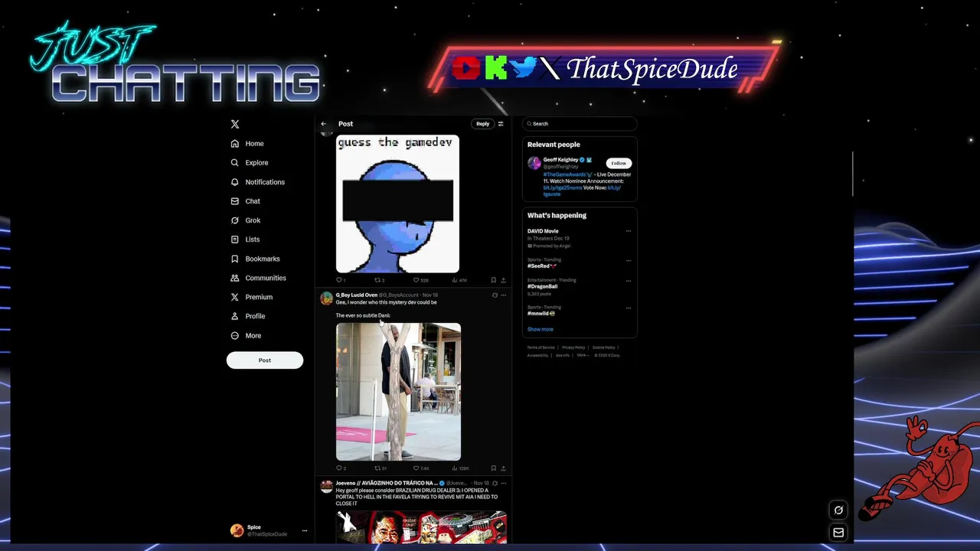This screenshot has height=551, width=980.
Task: Like the 'guess the gamedev' post
Action: click(420, 280)
